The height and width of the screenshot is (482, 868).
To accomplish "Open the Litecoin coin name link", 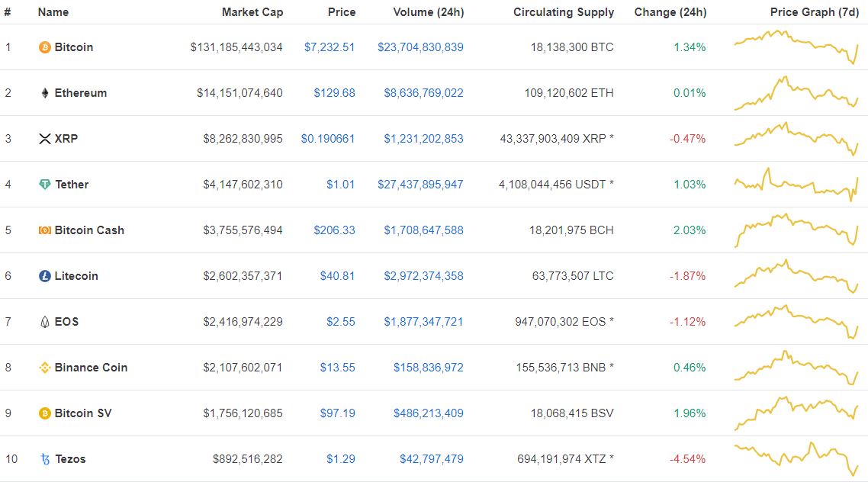I will 76,275.
